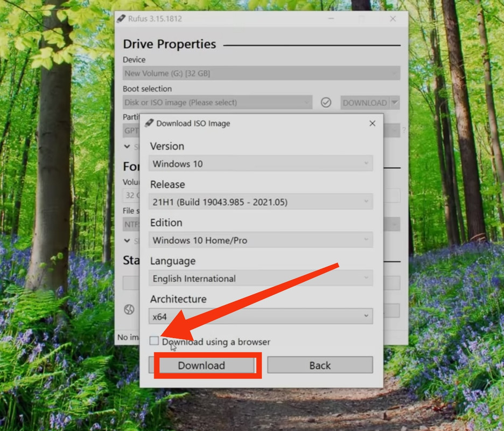Viewport: 504px width, 431px height.
Task: Close the Download ISO Image dialog
Action: click(372, 123)
